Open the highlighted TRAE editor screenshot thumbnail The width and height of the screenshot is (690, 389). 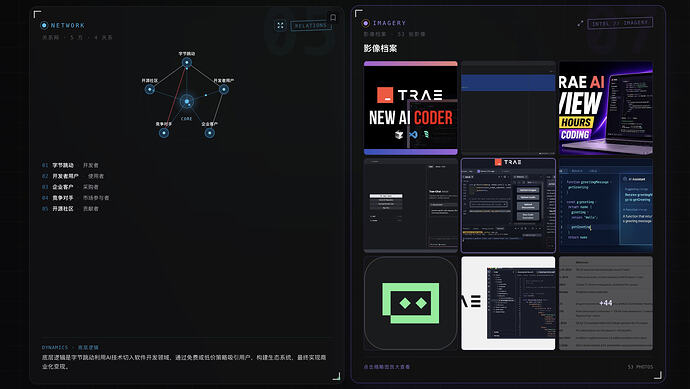508,206
